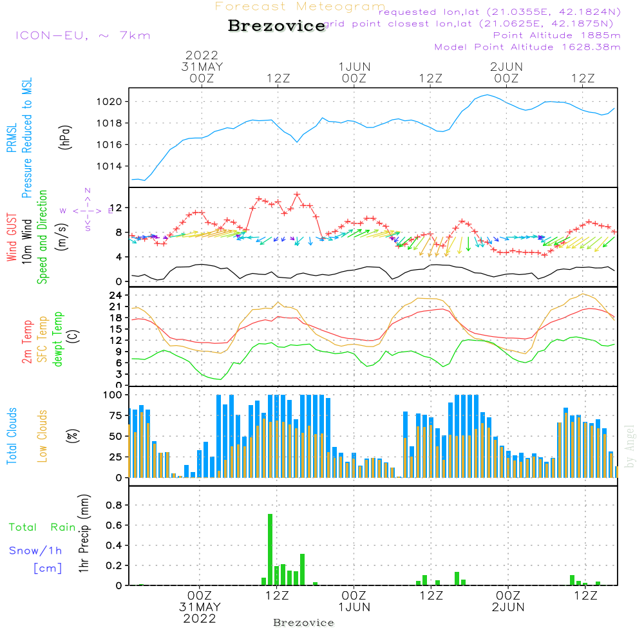Click the 'by Angel' watermark

pyautogui.click(x=630, y=446)
